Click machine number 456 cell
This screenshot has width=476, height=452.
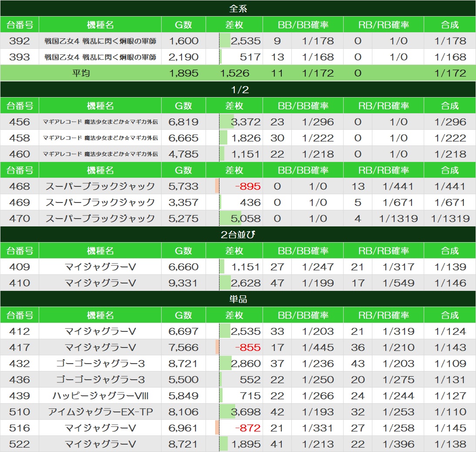pyautogui.click(x=20, y=122)
